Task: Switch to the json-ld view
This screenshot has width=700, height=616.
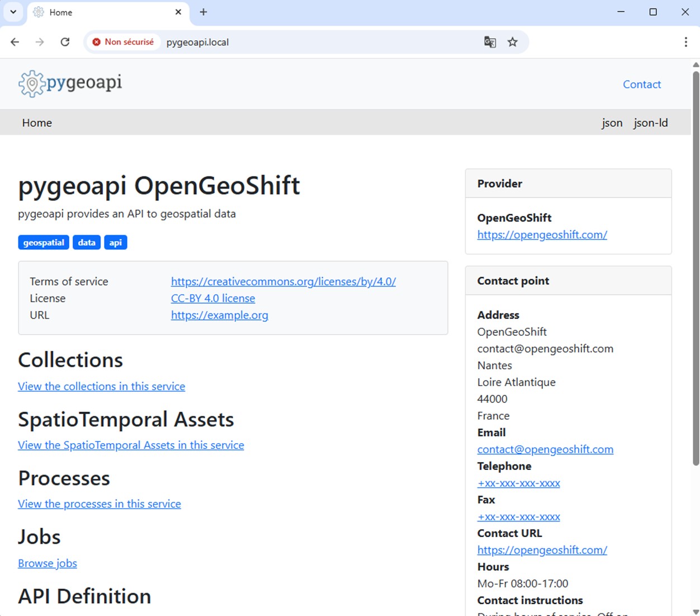Action: click(x=650, y=123)
